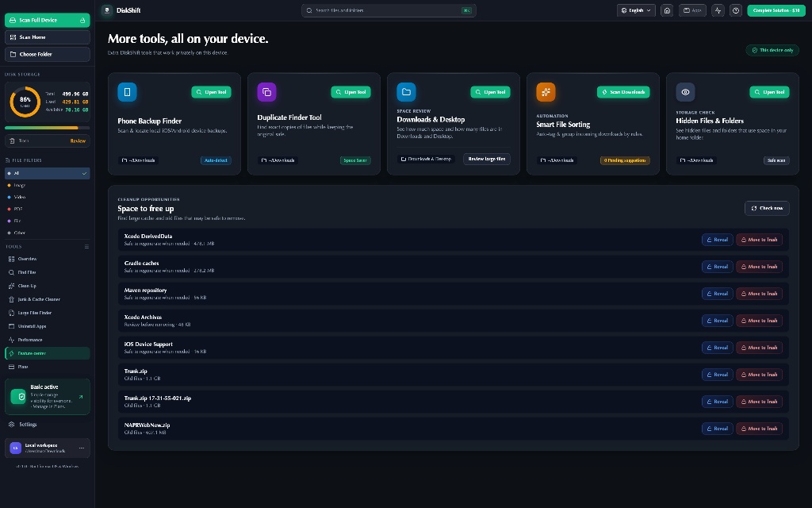This screenshot has width=812, height=508.
Task: Click Check now in Space to free up
Action: pos(767,208)
